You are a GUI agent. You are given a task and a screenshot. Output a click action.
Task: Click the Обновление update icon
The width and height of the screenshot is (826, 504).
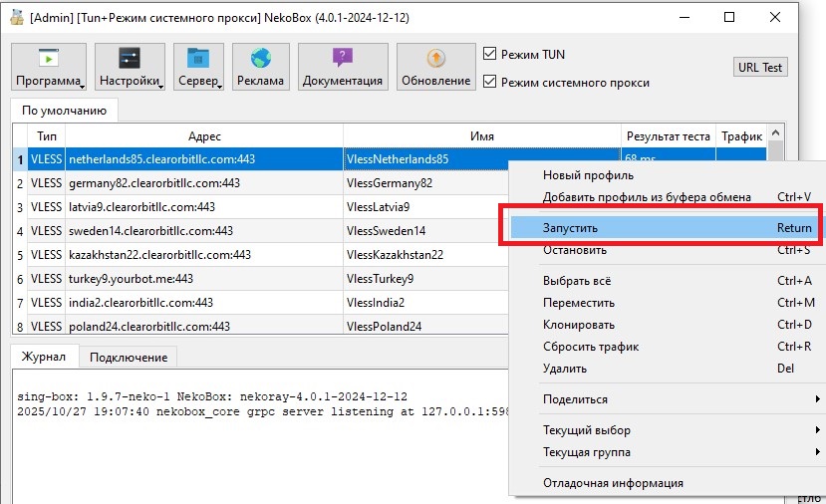pos(435,59)
